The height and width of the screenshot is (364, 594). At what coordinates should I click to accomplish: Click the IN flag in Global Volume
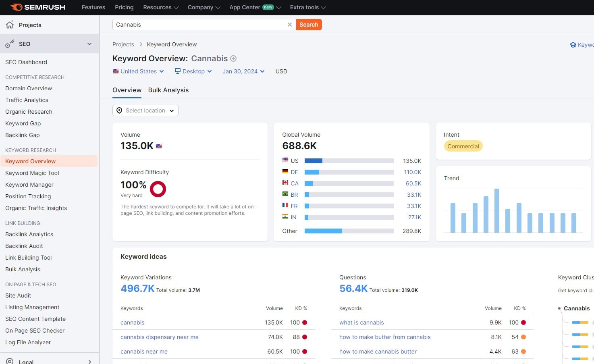[285, 216]
